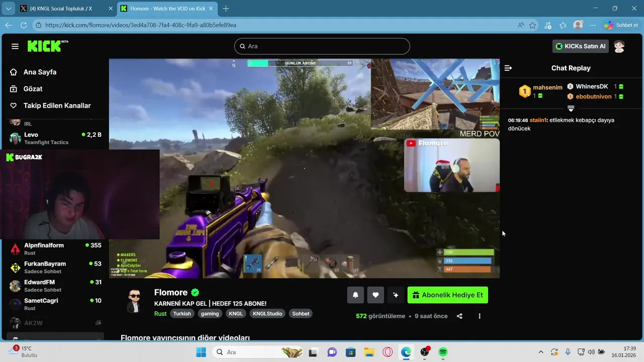Click the sparkle icon button
The image size is (644, 362).
pyautogui.click(x=395, y=295)
